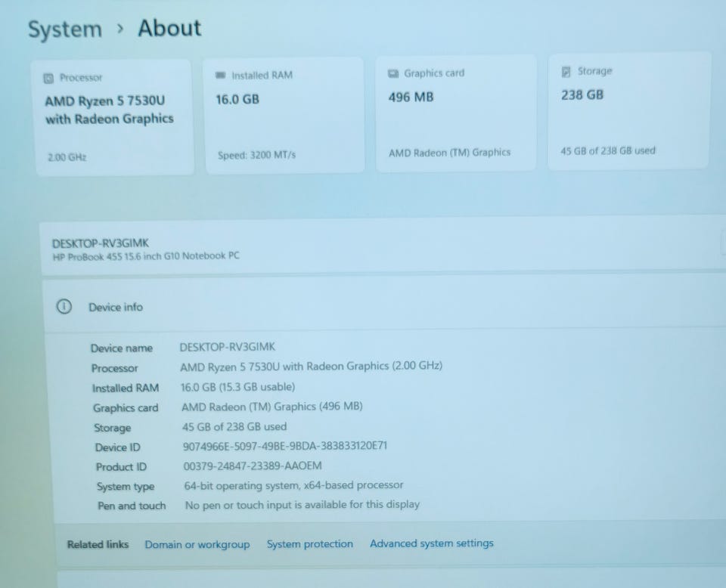Image resolution: width=726 pixels, height=588 pixels.
Task: Click 16.0 GB (15.3 GB usable) value
Action: tap(237, 387)
